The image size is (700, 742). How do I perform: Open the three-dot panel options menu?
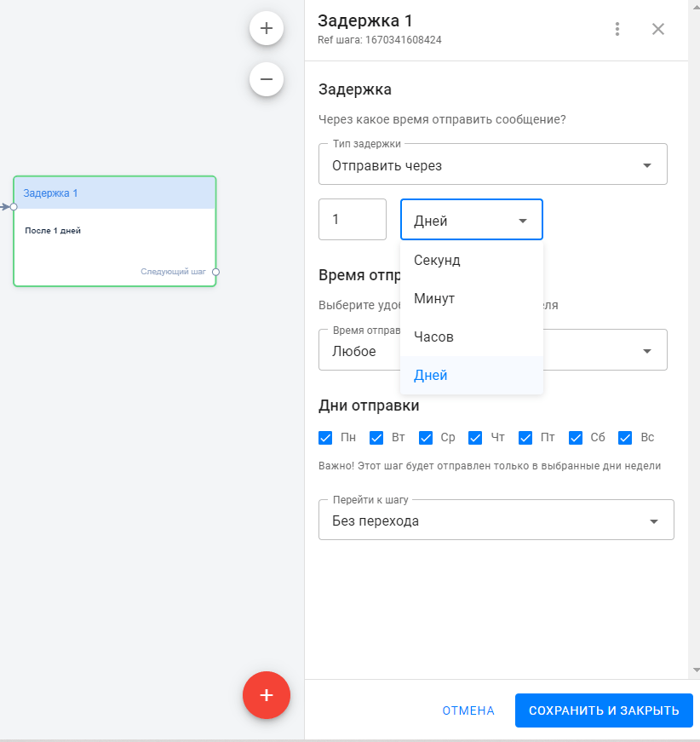[x=617, y=29]
